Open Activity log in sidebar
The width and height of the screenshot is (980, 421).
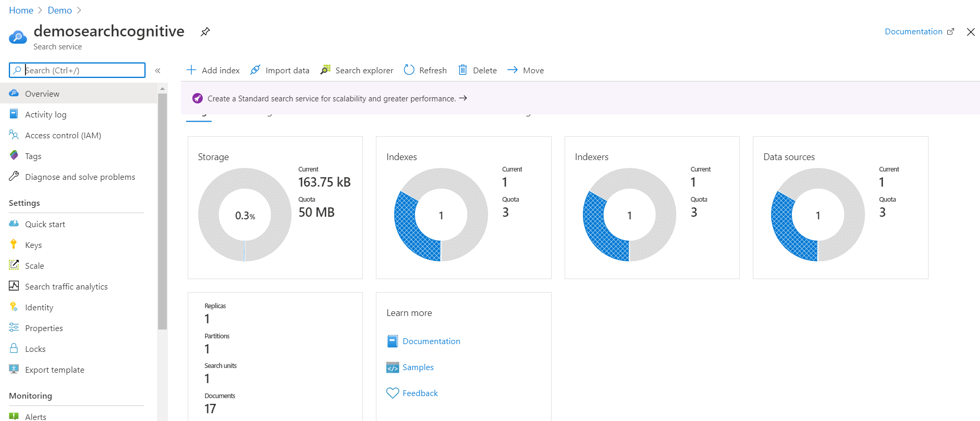point(46,114)
